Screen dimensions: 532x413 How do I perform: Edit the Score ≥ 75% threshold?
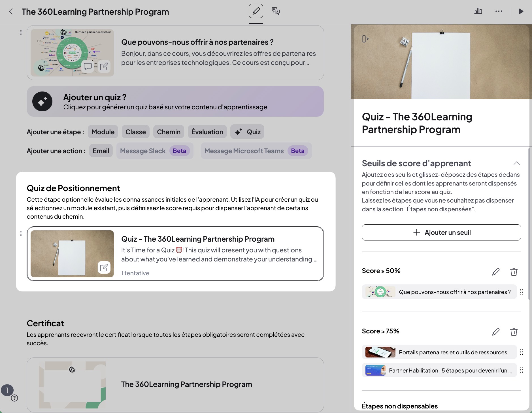coord(496,332)
